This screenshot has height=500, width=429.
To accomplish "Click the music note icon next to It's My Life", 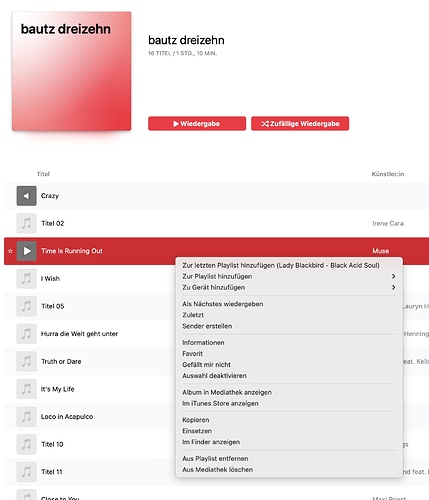I will coord(26,389).
